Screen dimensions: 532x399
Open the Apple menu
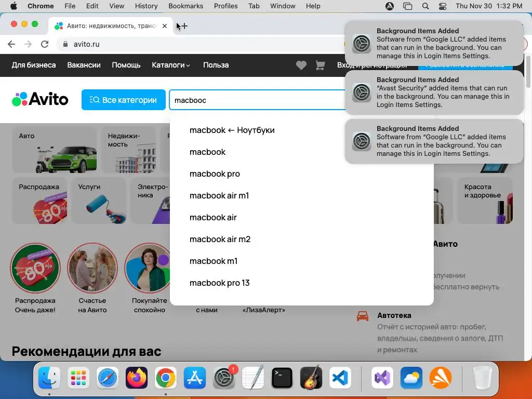[x=14, y=6]
